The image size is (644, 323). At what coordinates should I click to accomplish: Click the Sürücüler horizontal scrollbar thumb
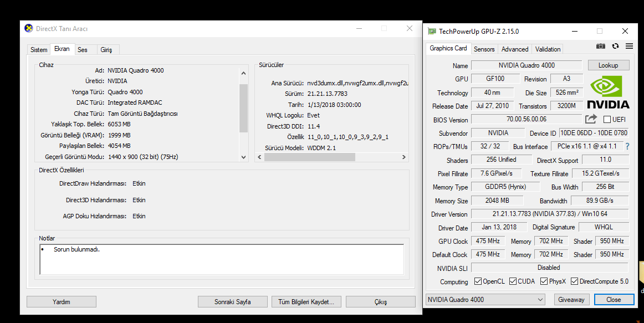point(310,157)
